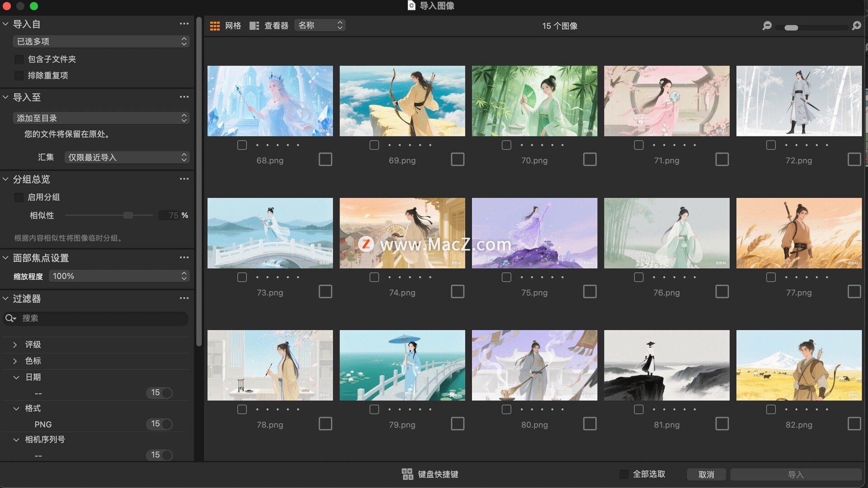Image resolution: width=868 pixels, height=488 pixels.
Task: Collapse the 分组总览 section chevron
Action: 5,179
